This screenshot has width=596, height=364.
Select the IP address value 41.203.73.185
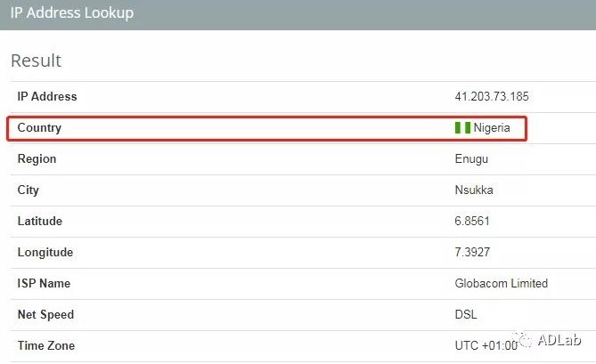(x=492, y=96)
